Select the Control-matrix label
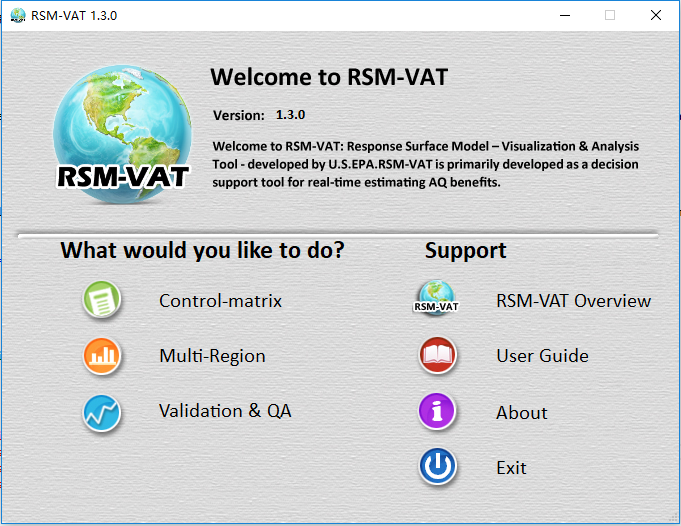681x526 pixels. (220, 301)
